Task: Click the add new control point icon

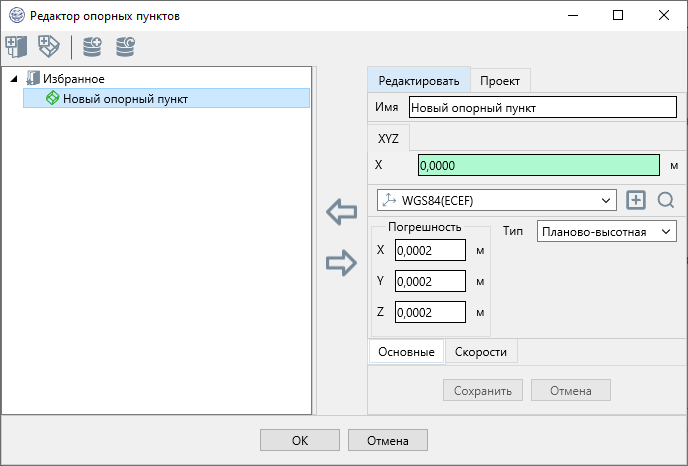Action: (49, 46)
